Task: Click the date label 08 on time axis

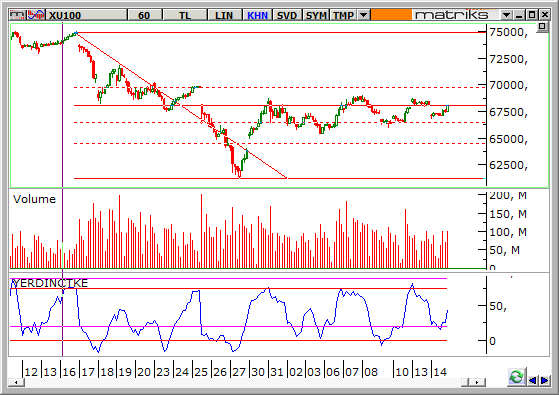Action: click(371, 372)
